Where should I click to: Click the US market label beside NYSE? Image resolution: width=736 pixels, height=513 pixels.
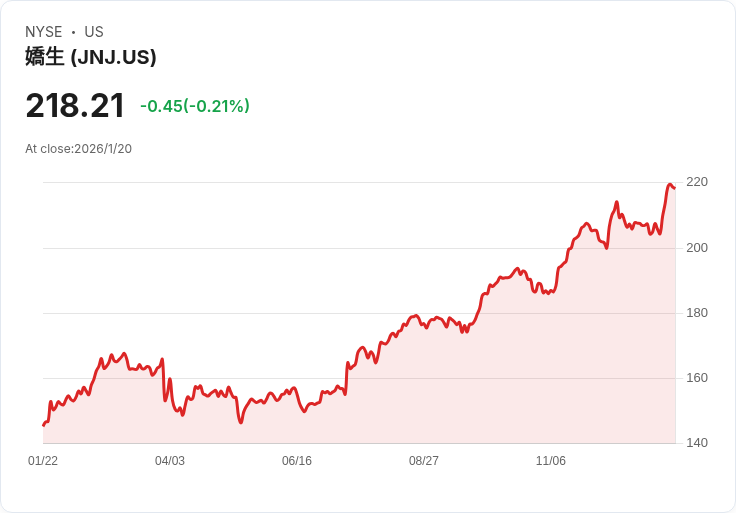pos(94,32)
